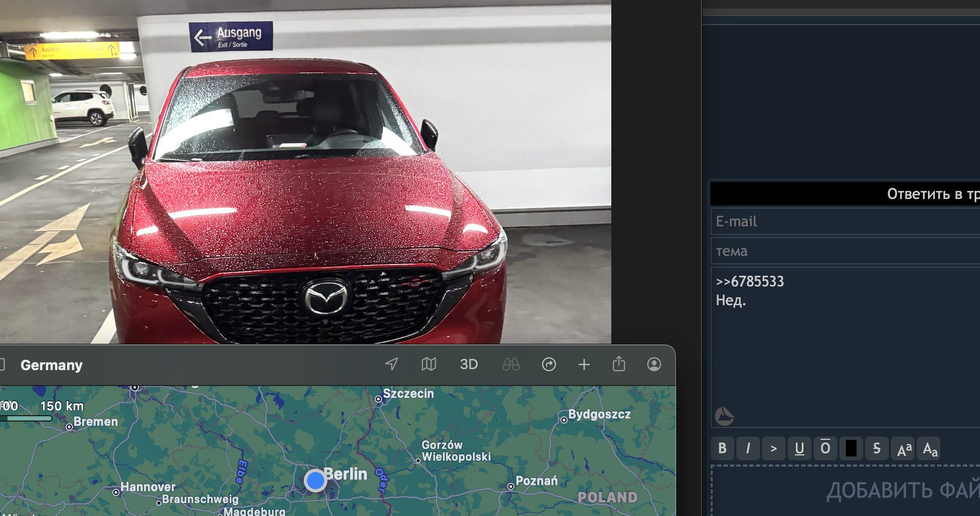Select the Poznań city label on the map
Screen dimensions: 980x516
[x=537, y=481]
